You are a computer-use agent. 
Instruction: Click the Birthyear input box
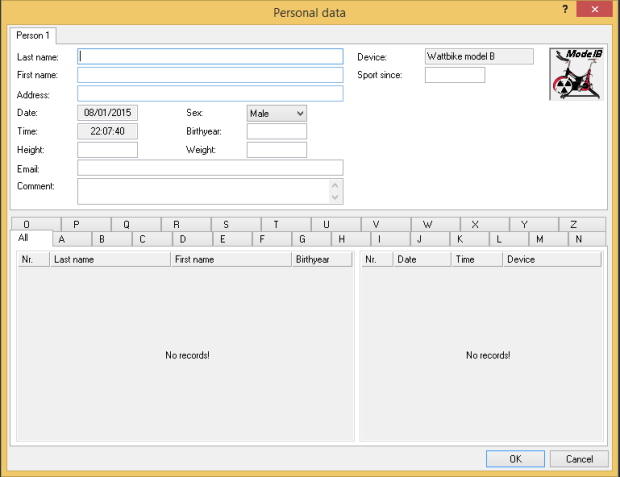pos(277,132)
